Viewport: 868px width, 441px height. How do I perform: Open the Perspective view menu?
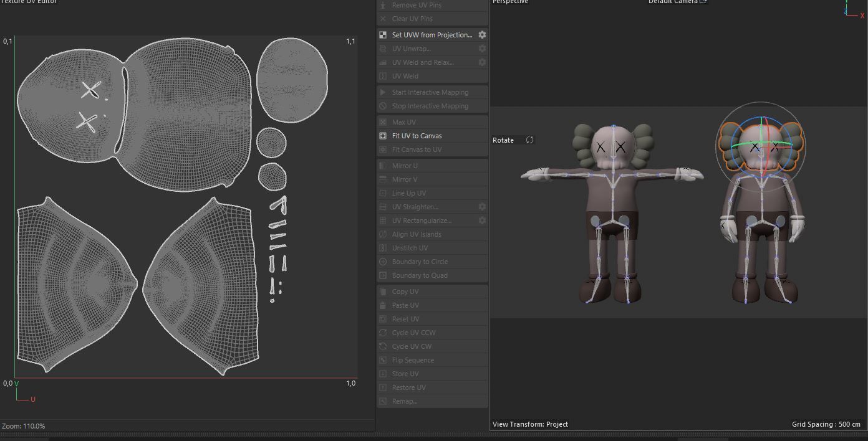click(x=510, y=2)
